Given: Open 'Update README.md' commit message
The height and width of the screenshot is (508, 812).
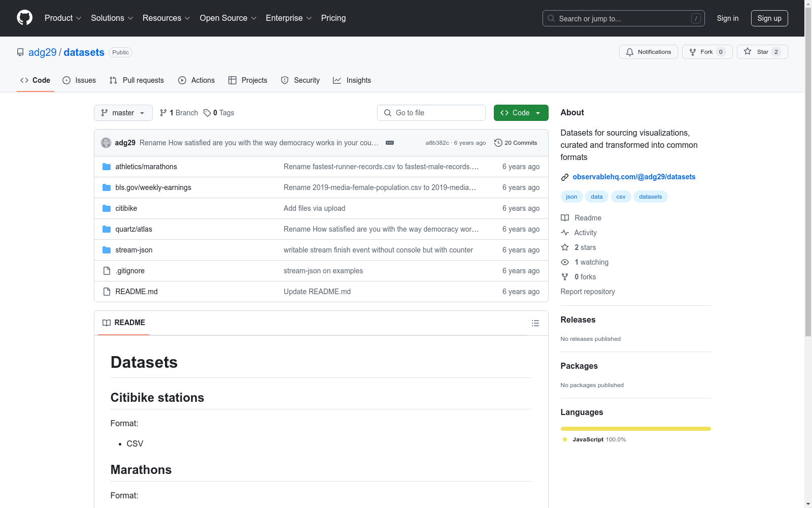Looking at the screenshot, I should (x=317, y=292).
